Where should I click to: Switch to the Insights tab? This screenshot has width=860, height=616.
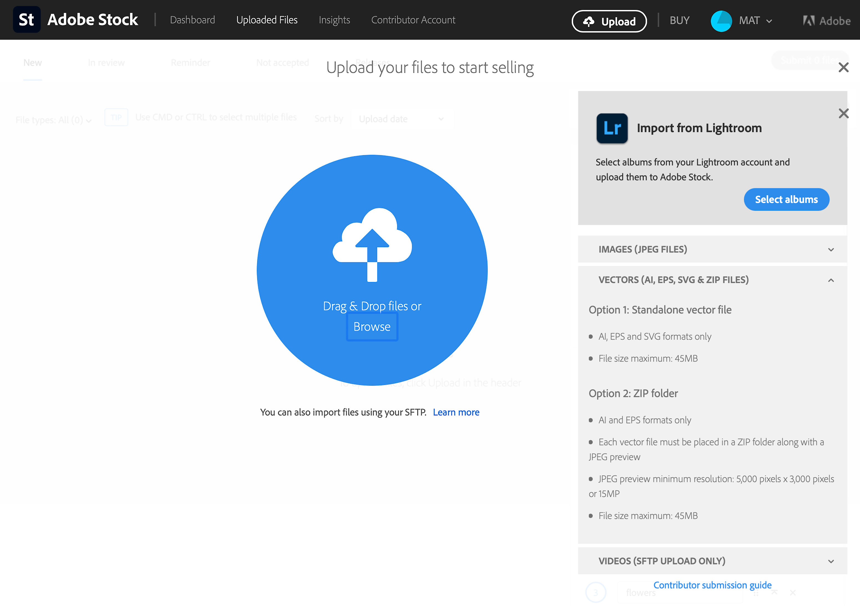tap(335, 20)
